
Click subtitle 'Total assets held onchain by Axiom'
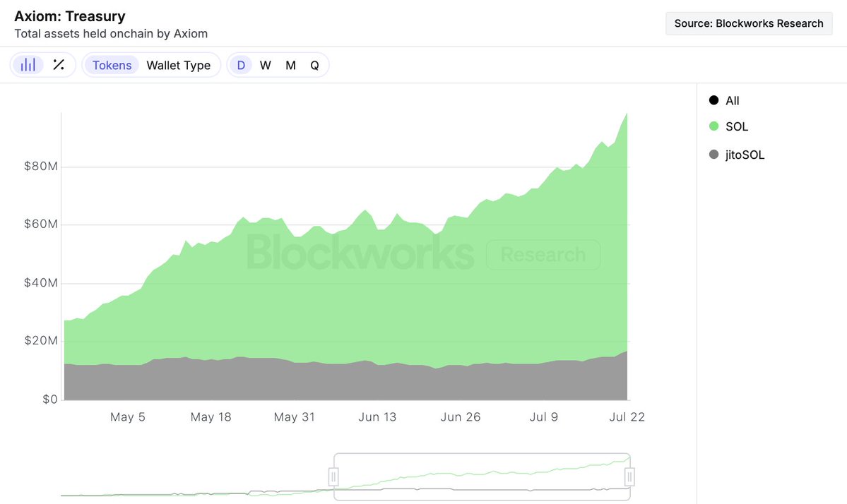(x=111, y=33)
